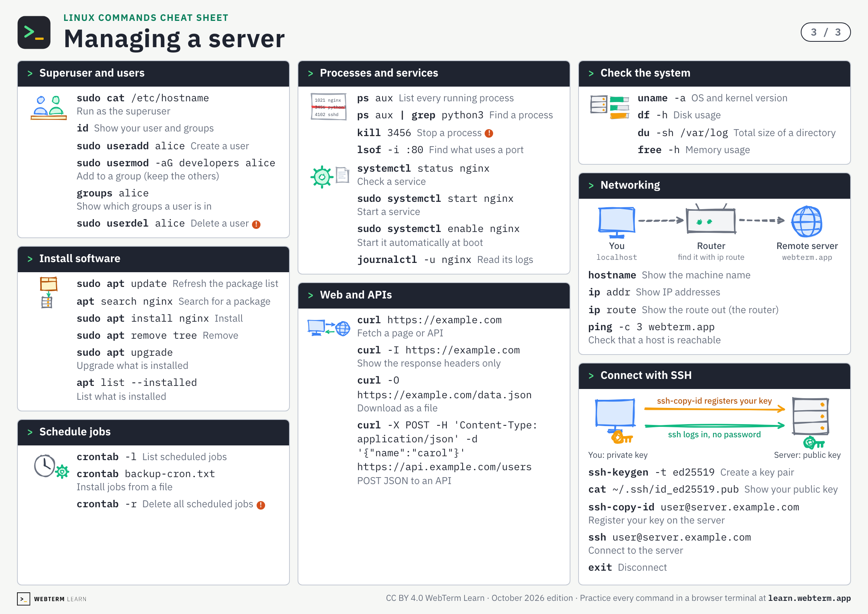
Task: Click the sudo apt update command
Action: click(122, 284)
